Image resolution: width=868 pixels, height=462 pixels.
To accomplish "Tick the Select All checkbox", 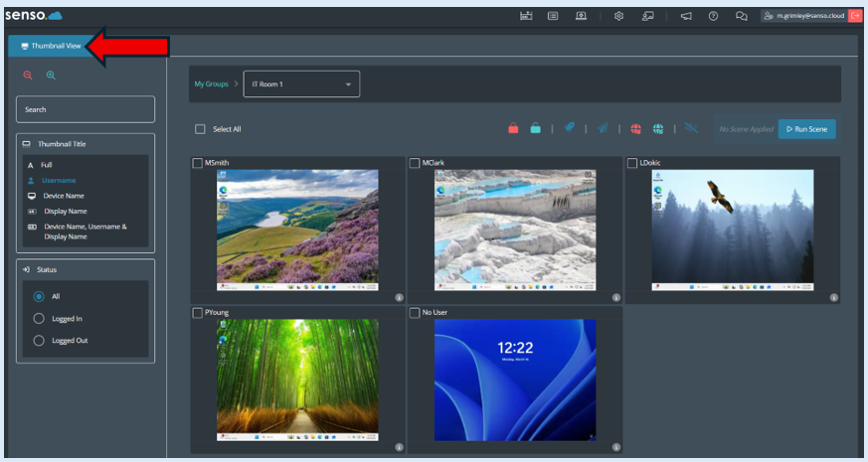I will tap(200, 129).
